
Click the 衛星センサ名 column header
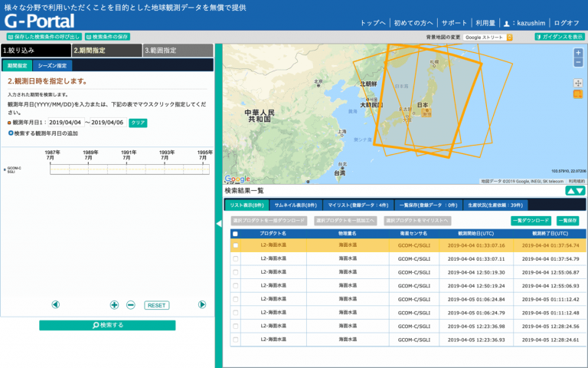click(x=413, y=234)
